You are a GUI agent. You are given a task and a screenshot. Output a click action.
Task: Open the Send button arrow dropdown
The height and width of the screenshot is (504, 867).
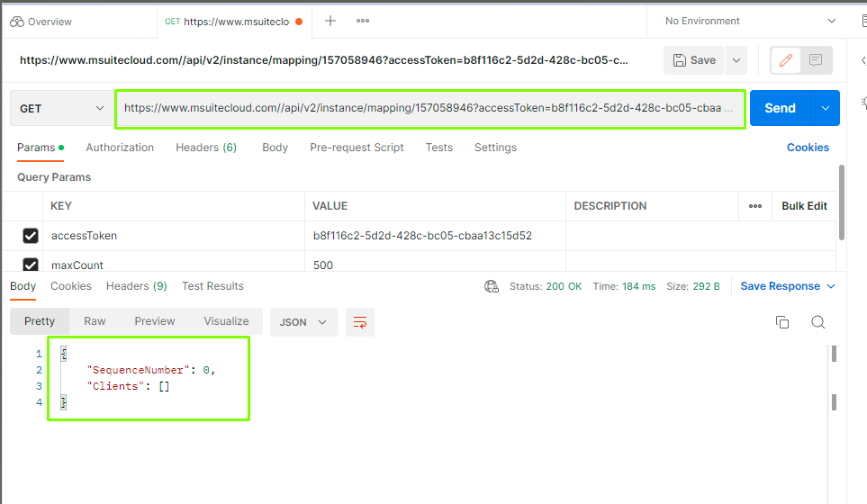pos(825,108)
